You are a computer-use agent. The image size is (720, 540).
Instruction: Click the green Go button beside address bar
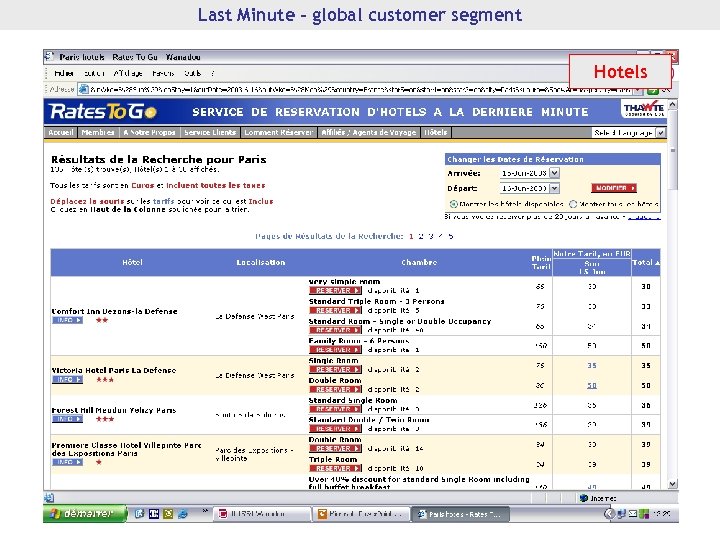(x=652, y=90)
